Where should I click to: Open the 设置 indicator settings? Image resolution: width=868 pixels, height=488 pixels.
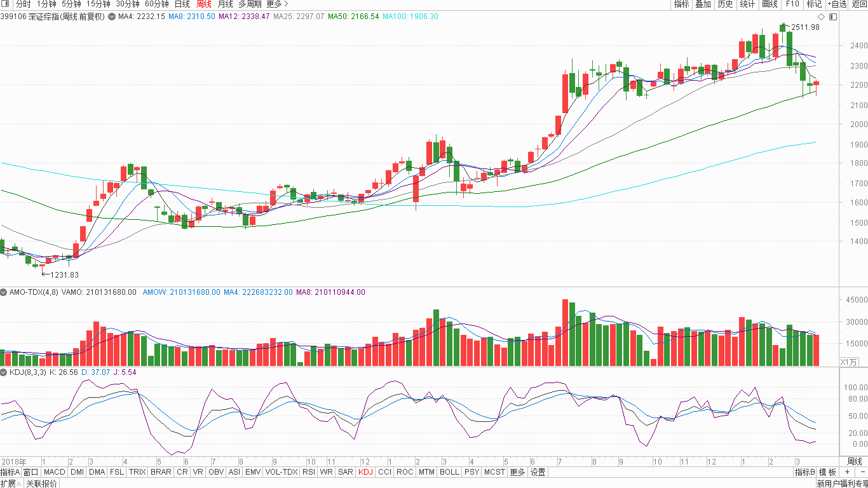click(x=538, y=472)
